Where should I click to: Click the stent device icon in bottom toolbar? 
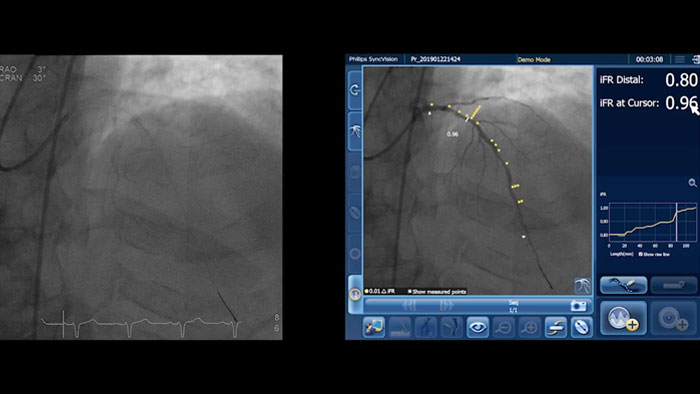[x=581, y=328]
